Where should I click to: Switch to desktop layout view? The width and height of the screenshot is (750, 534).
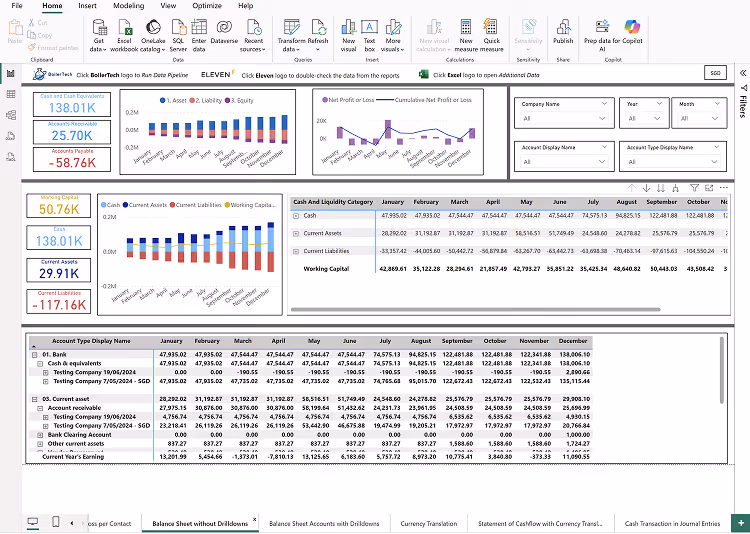tap(33, 522)
